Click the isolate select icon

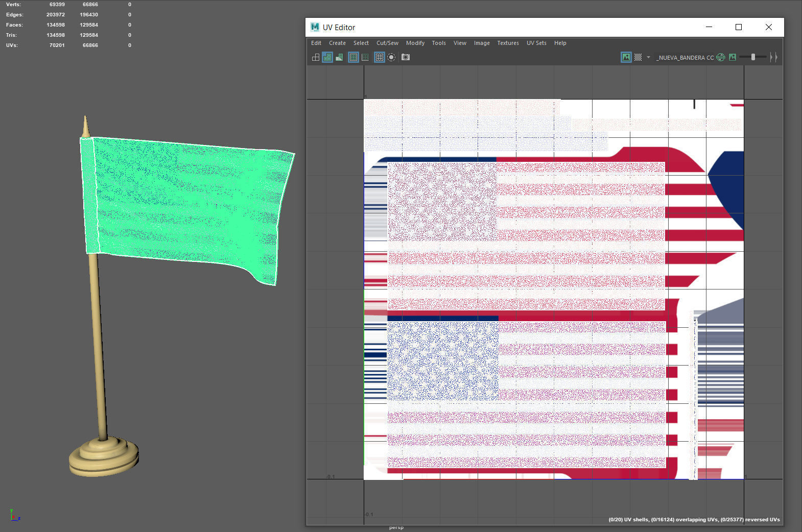tap(391, 57)
